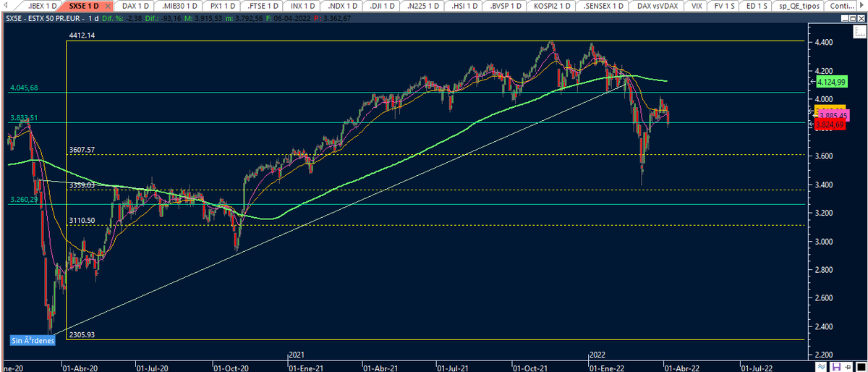Open the sp_QE_tipos tab

point(799,6)
